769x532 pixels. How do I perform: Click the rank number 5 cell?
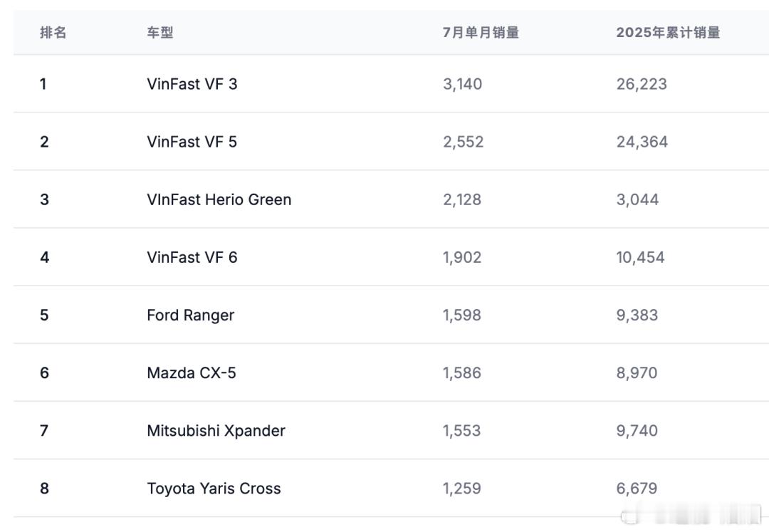(x=44, y=315)
